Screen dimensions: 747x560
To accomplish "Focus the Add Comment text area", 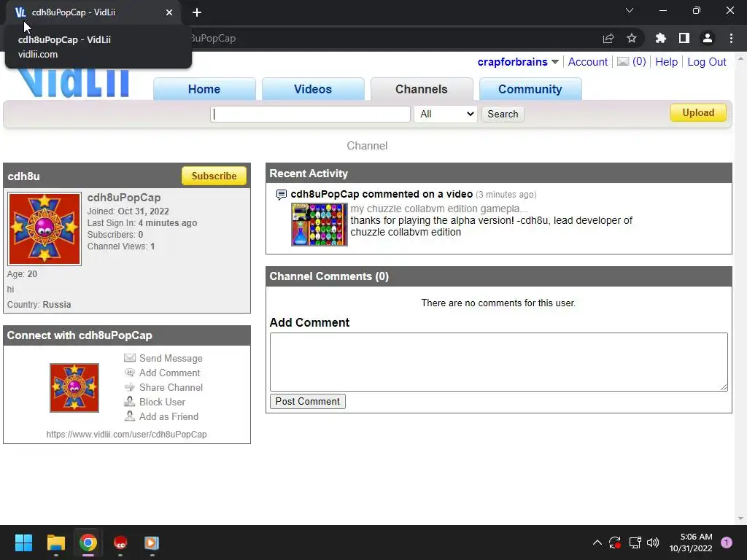I will (x=499, y=362).
